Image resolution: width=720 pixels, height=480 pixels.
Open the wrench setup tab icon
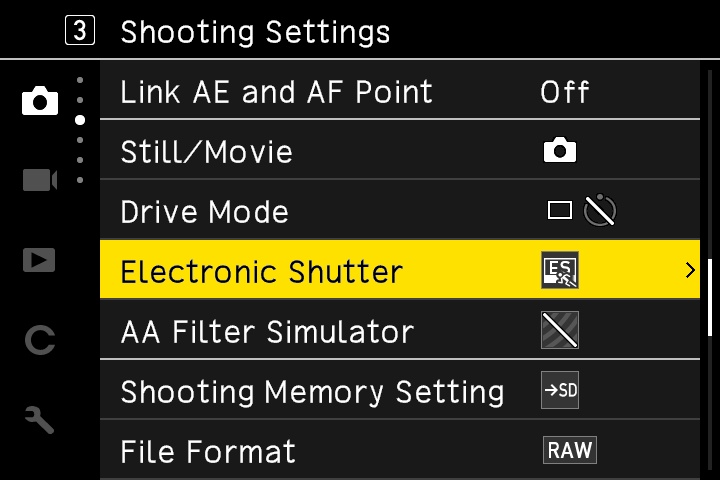click(40, 420)
